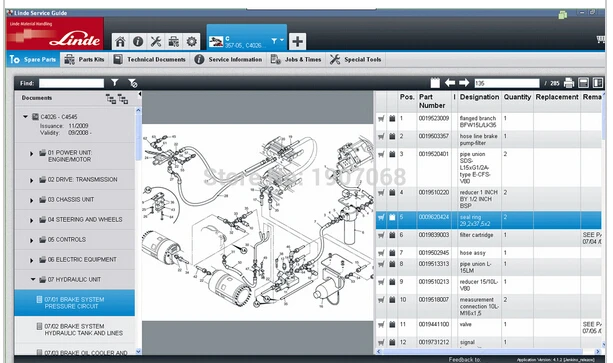This screenshot has width=613, height=363.
Task: Expand 02 DRIVE: TRANSMISSION folder
Action: pyautogui.click(x=32, y=180)
